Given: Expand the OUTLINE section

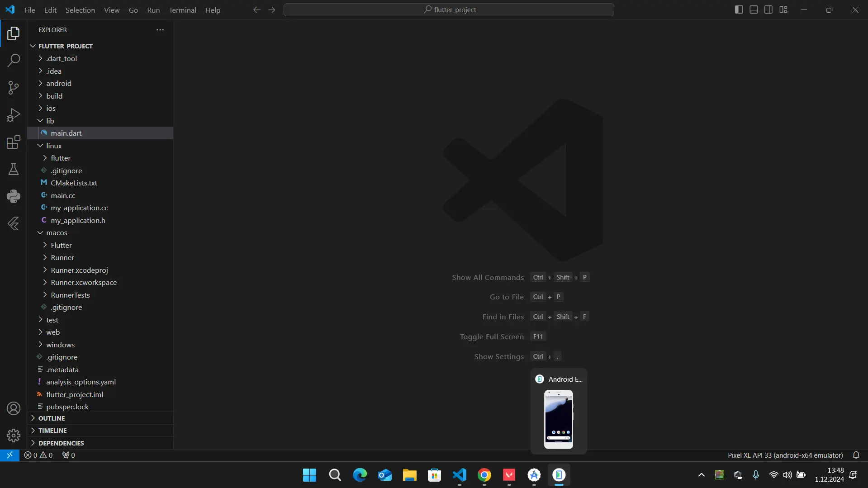Looking at the screenshot, I should tap(100, 418).
